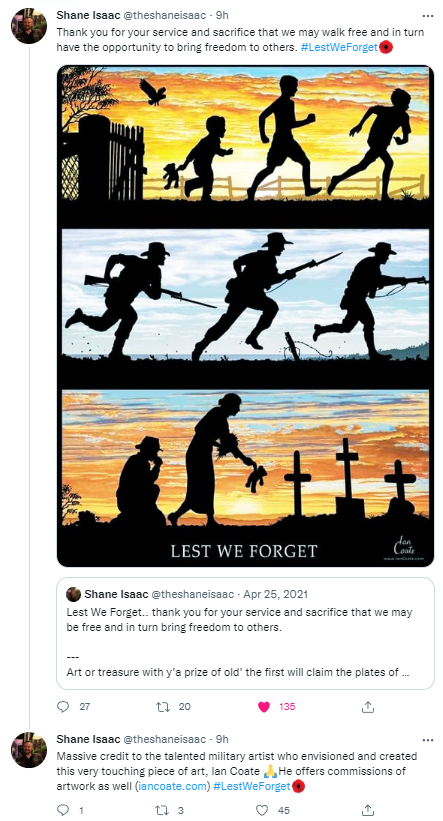This screenshot has height=821, width=443.
Task: Open #LestWeForget hashtag in first tweet
Action: [x=339, y=47]
